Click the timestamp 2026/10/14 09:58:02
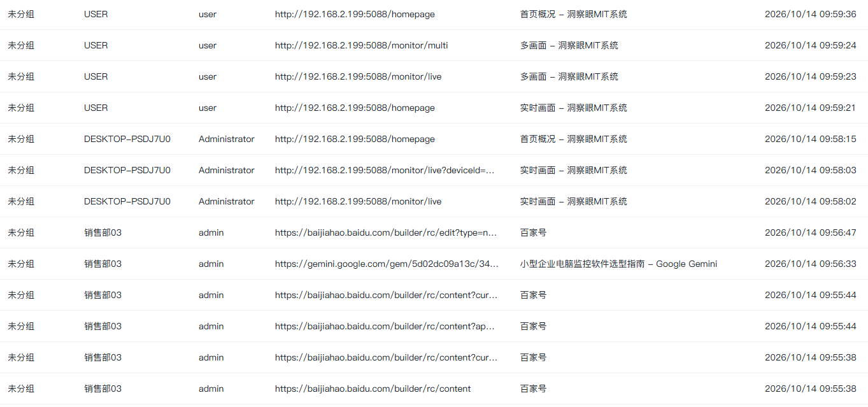This screenshot has width=868, height=407. point(810,201)
